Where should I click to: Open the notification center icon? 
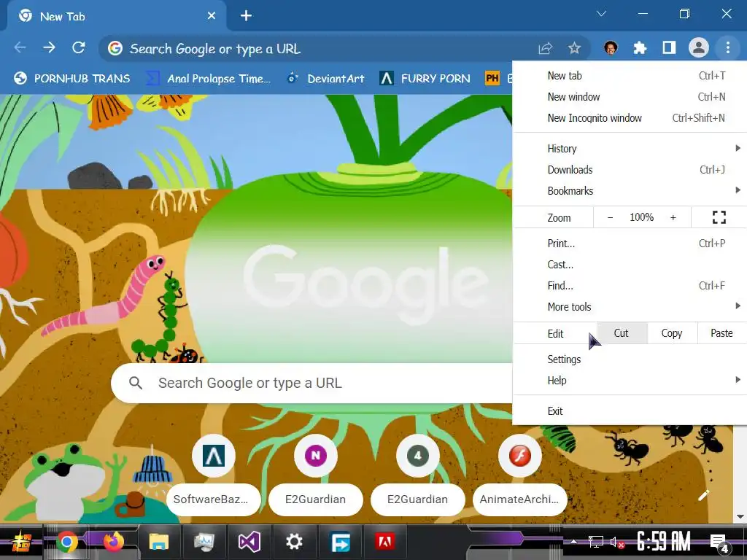719,542
